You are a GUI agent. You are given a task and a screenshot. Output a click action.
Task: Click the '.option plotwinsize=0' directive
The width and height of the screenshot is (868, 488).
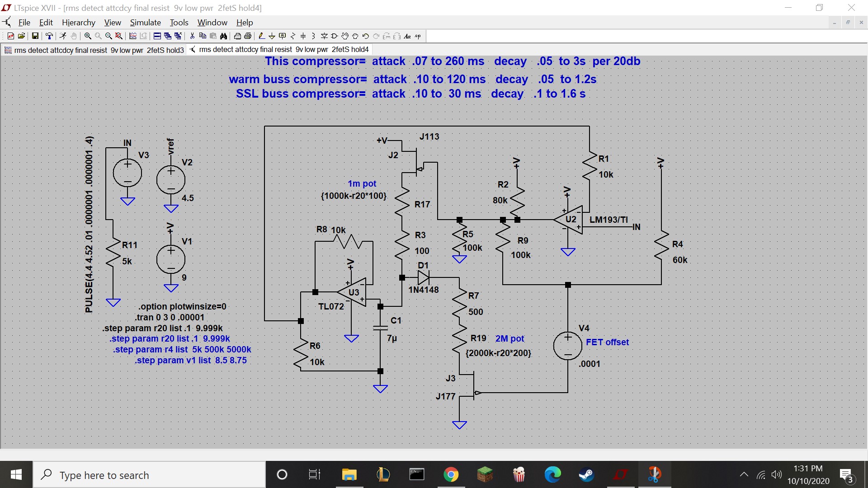[x=182, y=306]
